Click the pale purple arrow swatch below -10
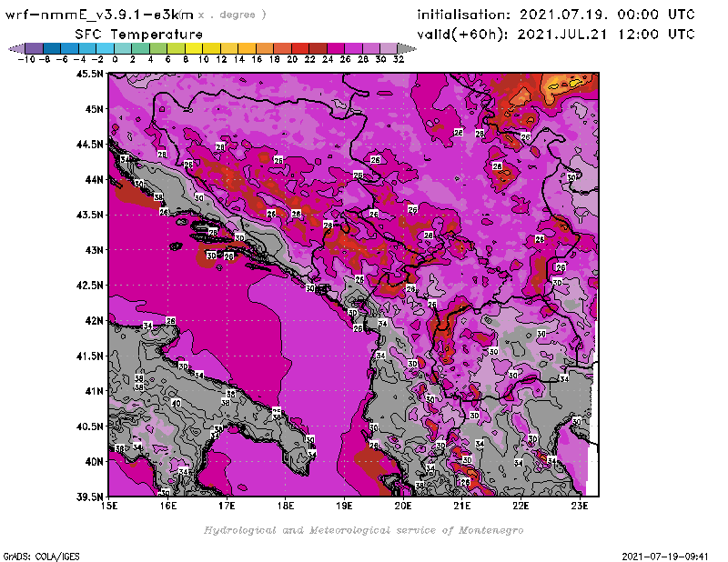The image size is (728, 562). [16, 48]
